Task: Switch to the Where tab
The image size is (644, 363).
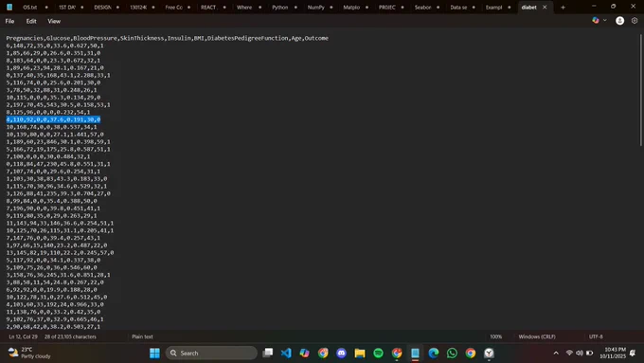Action: point(244,8)
